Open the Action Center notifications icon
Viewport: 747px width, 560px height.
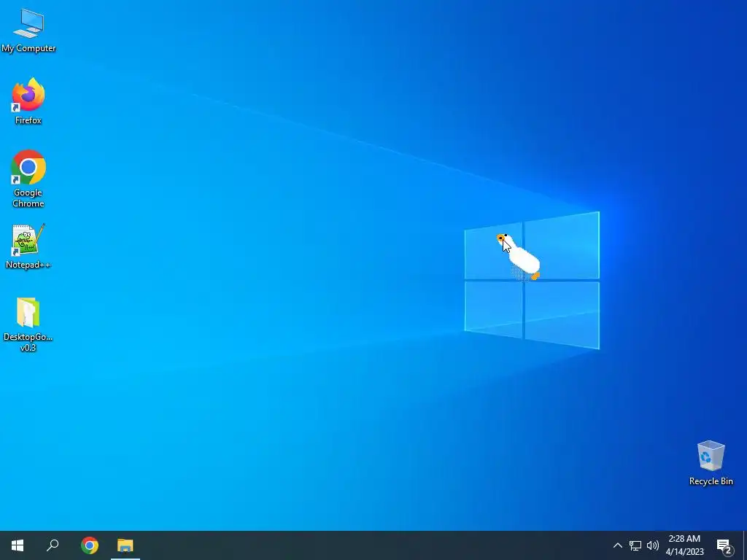[x=724, y=545]
